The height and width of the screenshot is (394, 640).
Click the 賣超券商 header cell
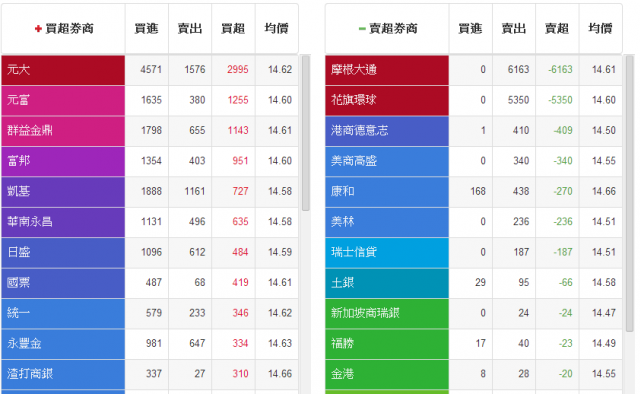[387, 29]
